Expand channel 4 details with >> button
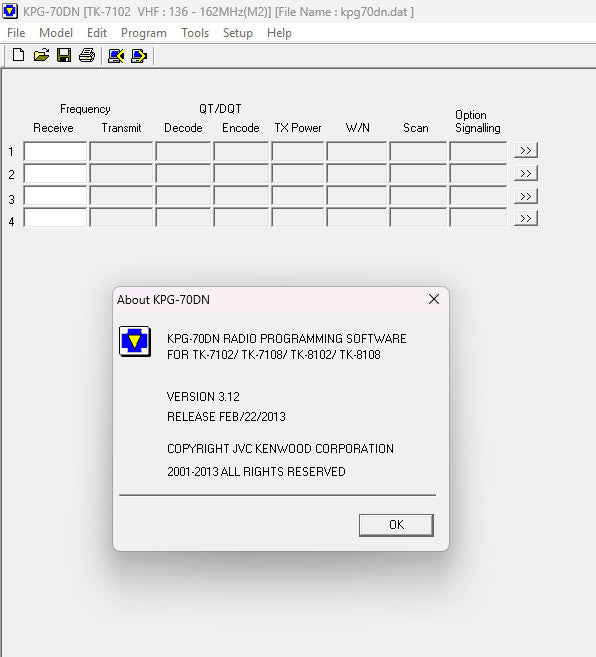596x657 pixels. click(526, 218)
